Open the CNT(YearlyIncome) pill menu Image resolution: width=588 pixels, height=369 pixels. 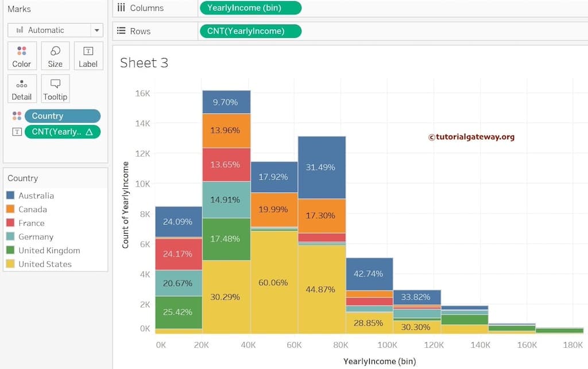tap(250, 30)
